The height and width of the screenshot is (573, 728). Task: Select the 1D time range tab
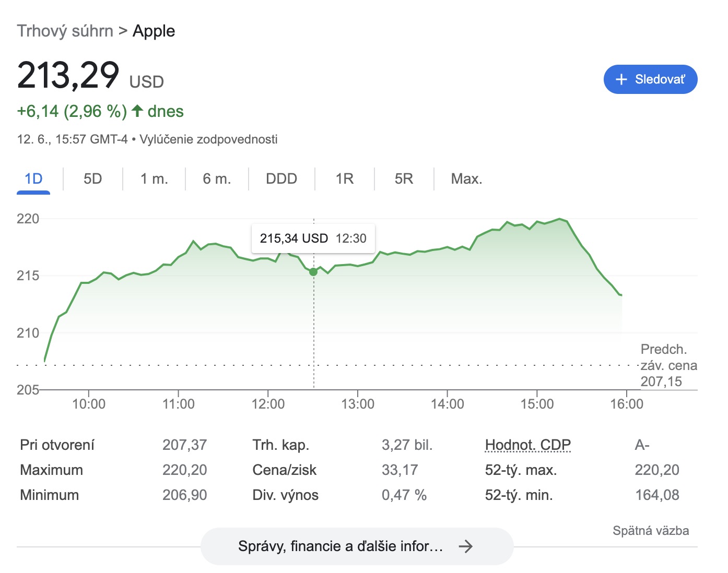pyautogui.click(x=33, y=179)
